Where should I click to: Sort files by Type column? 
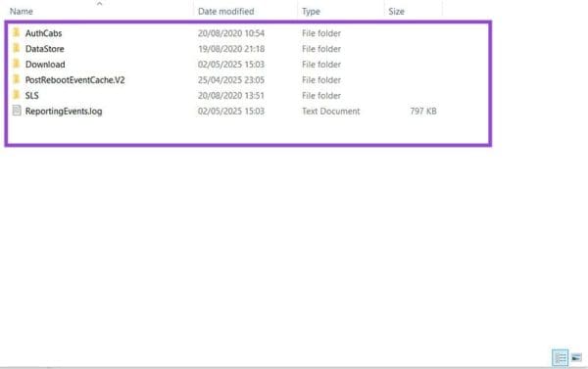pyautogui.click(x=311, y=12)
